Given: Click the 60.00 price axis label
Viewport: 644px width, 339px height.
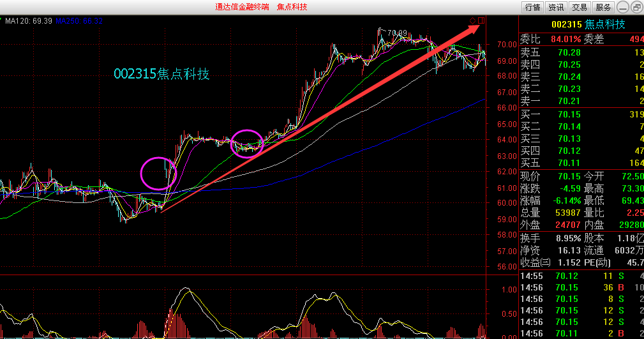Looking at the screenshot, I should click(507, 202).
